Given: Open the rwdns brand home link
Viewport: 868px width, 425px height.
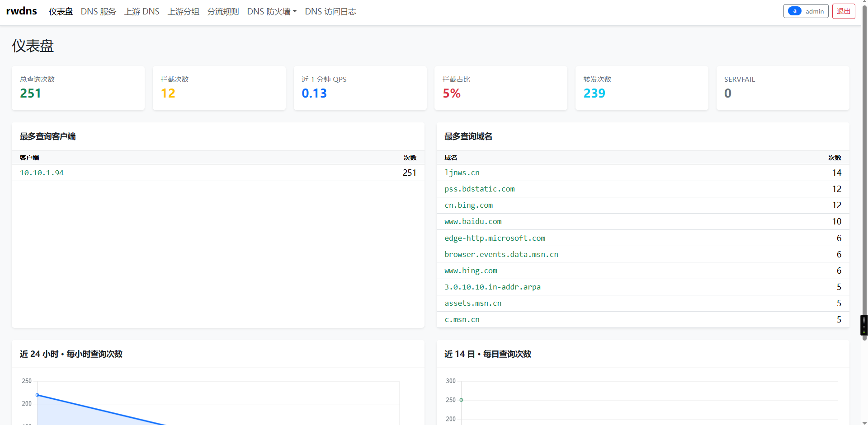Looking at the screenshot, I should pyautogui.click(x=22, y=11).
